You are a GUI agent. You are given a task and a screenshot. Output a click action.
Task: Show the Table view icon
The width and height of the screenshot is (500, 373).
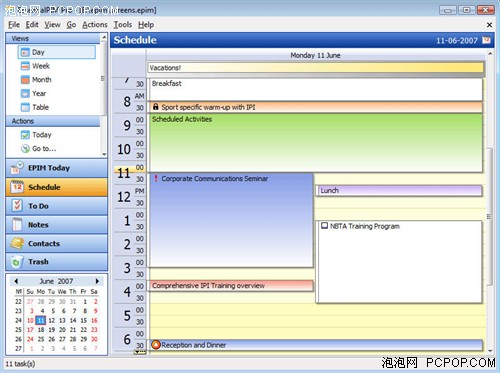pyautogui.click(x=25, y=107)
